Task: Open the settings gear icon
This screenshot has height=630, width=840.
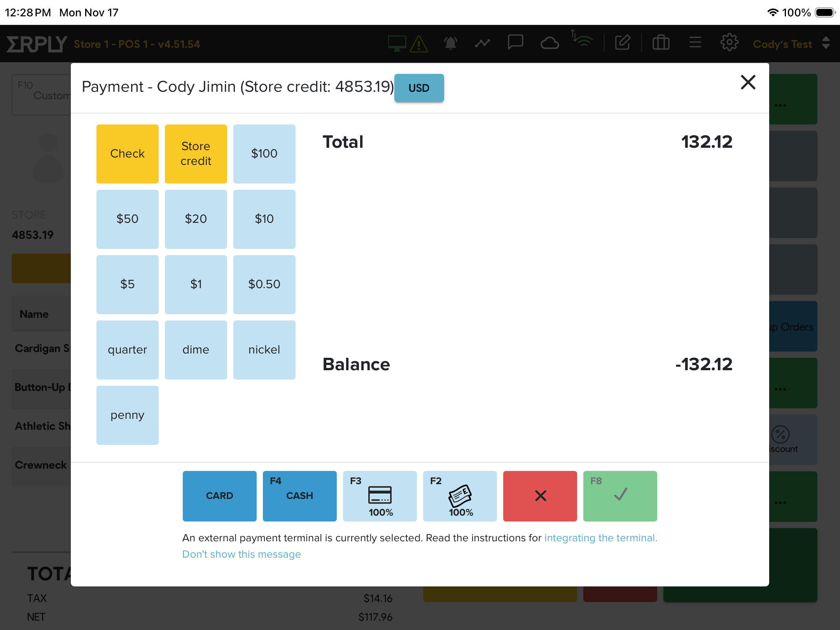Action: (729, 42)
